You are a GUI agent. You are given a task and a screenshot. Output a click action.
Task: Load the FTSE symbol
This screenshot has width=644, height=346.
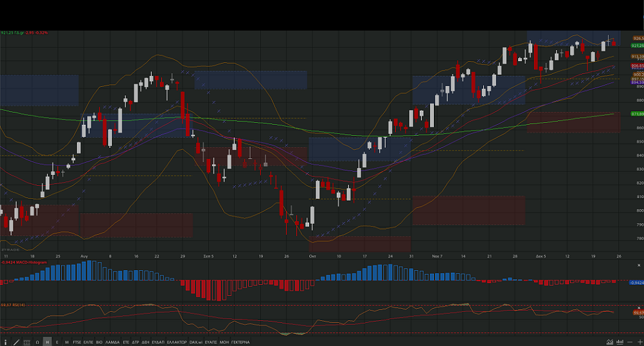pos(76,342)
